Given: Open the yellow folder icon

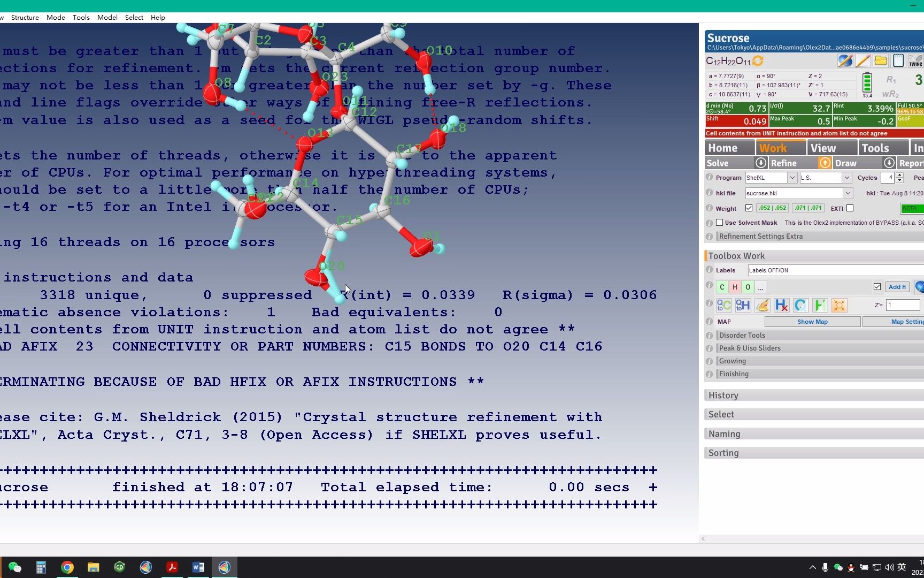Looking at the screenshot, I should point(881,60).
